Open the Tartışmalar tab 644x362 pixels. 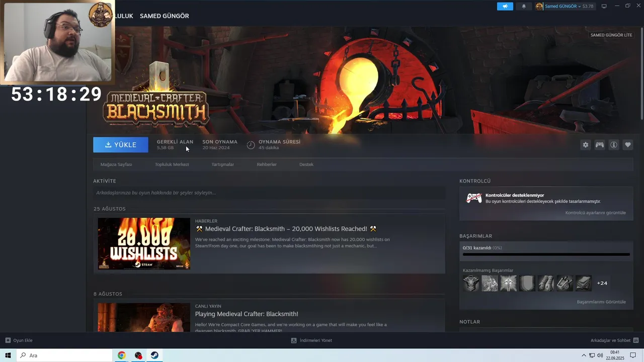point(223,164)
